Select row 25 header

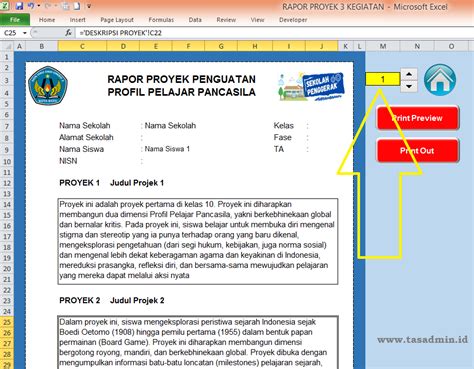7,322
